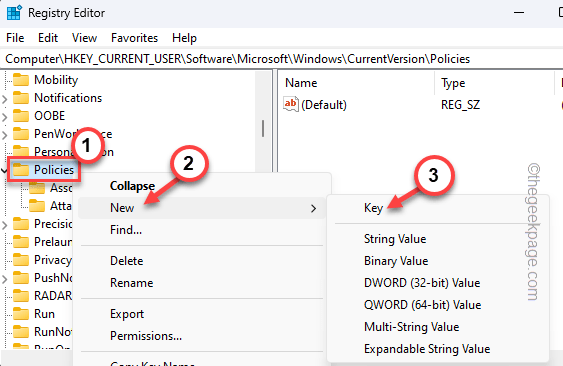
Task: Click the REG_SZ type cell
Action: 460,105
